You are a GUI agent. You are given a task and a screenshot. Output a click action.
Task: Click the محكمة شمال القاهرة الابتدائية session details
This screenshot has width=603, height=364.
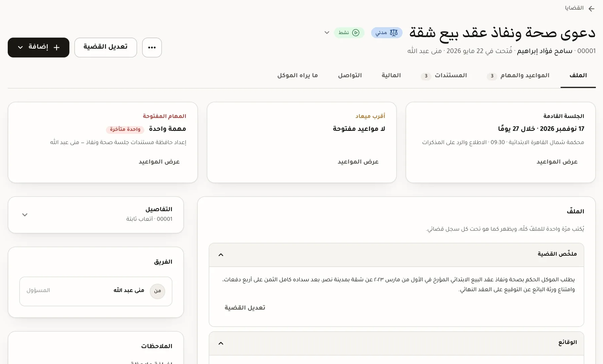click(503, 143)
